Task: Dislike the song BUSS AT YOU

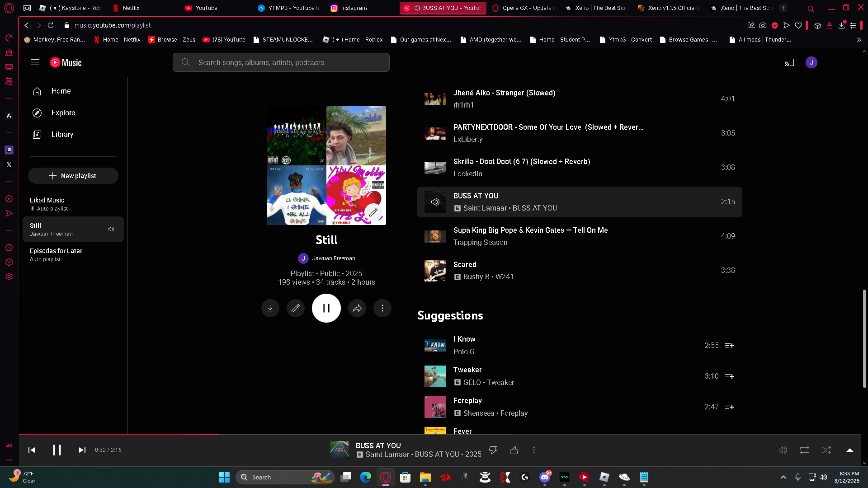Action: pyautogui.click(x=493, y=450)
